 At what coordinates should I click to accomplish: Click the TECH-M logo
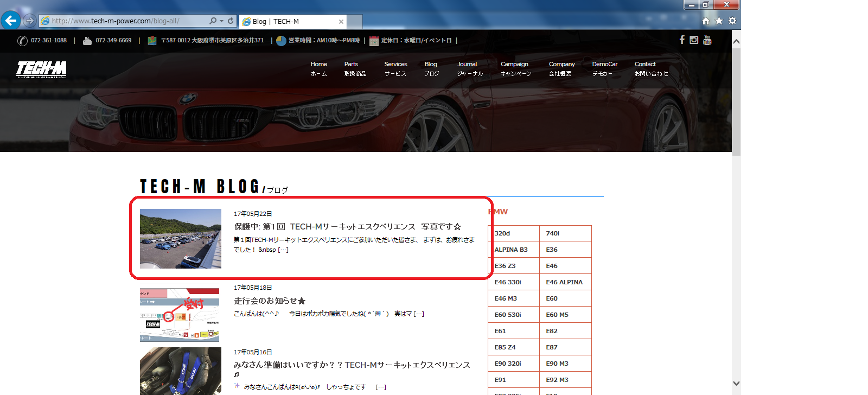41,69
